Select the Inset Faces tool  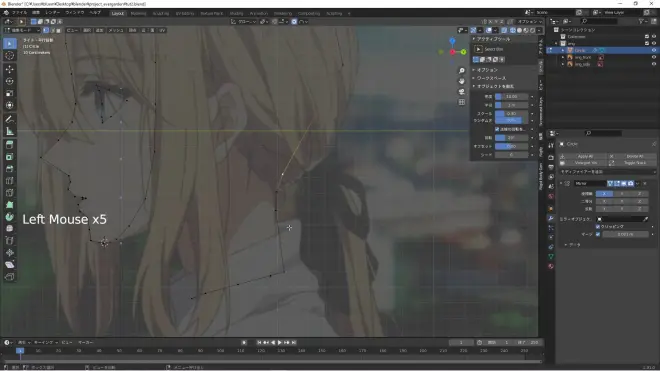click(x=10, y=157)
